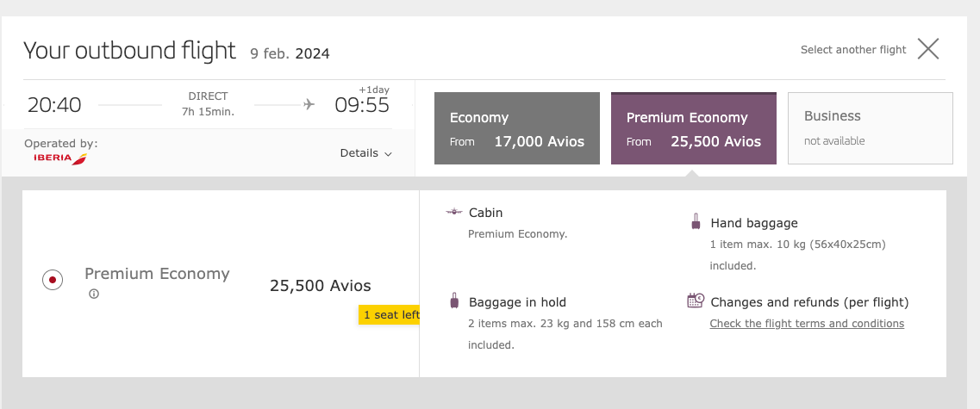Click the 09:55 arrival time

(x=362, y=105)
